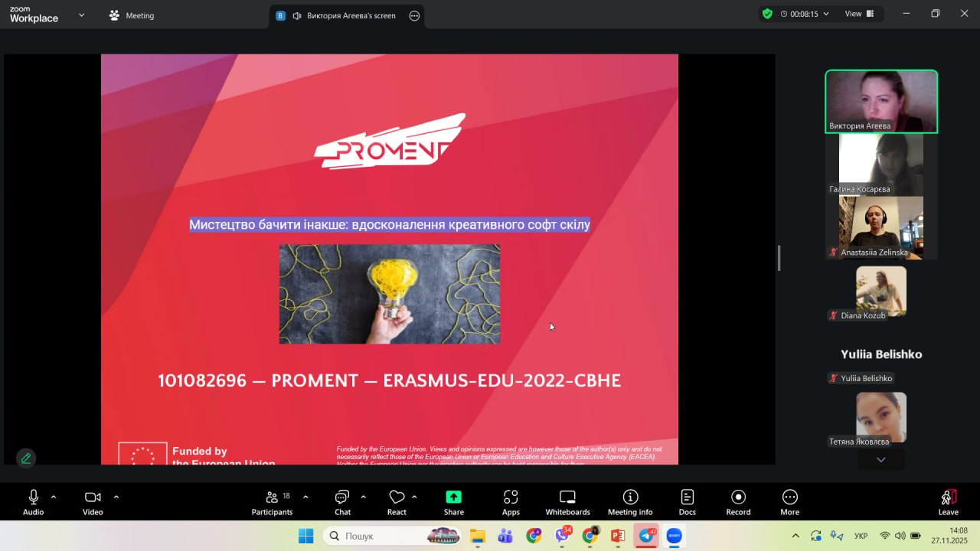This screenshot has height=551, width=980.
Task: Expand more participant videos with down chevron
Action: pos(880,460)
